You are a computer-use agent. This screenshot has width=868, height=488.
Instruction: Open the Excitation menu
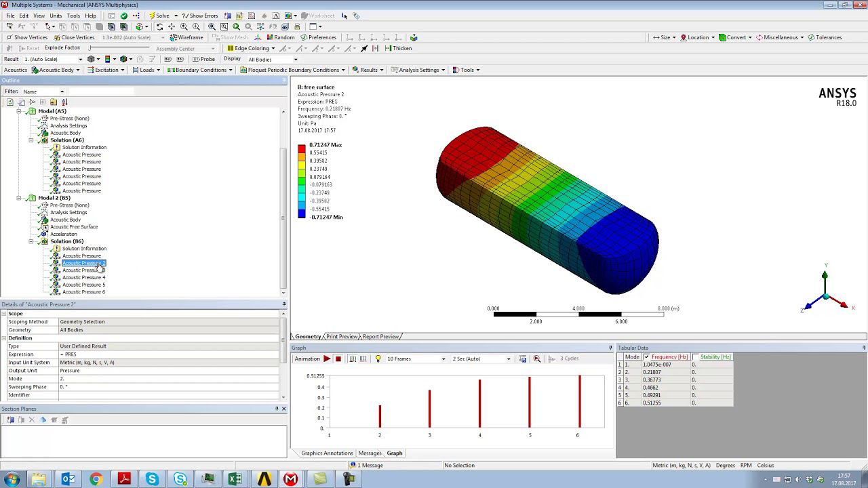click(x=106, y=70)
